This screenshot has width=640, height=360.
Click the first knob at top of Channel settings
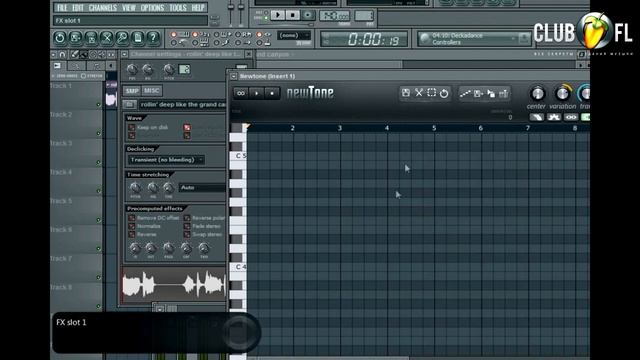click(x=132, y=69)
